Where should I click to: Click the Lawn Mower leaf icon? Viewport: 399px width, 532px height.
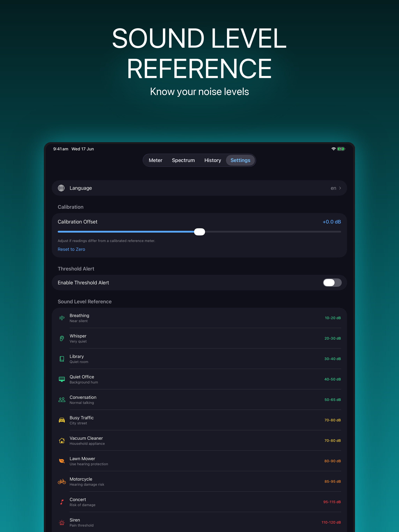tap(62, 461)
